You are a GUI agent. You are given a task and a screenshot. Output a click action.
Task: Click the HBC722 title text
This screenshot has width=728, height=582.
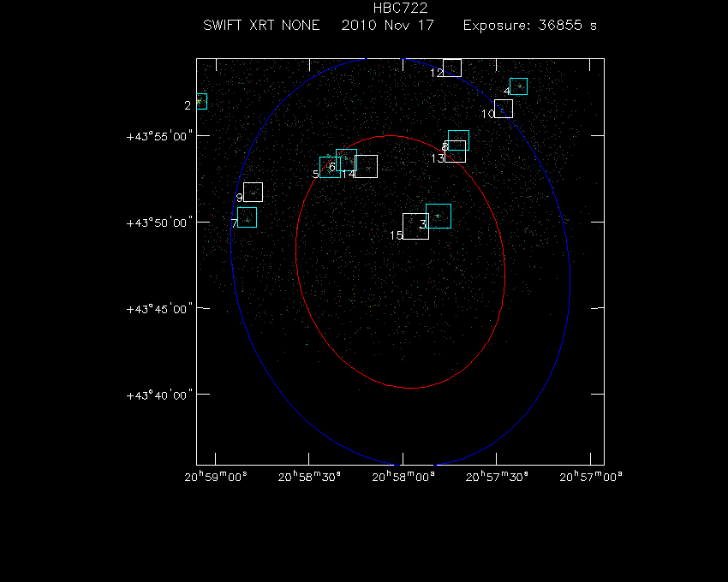click(400, 8)
